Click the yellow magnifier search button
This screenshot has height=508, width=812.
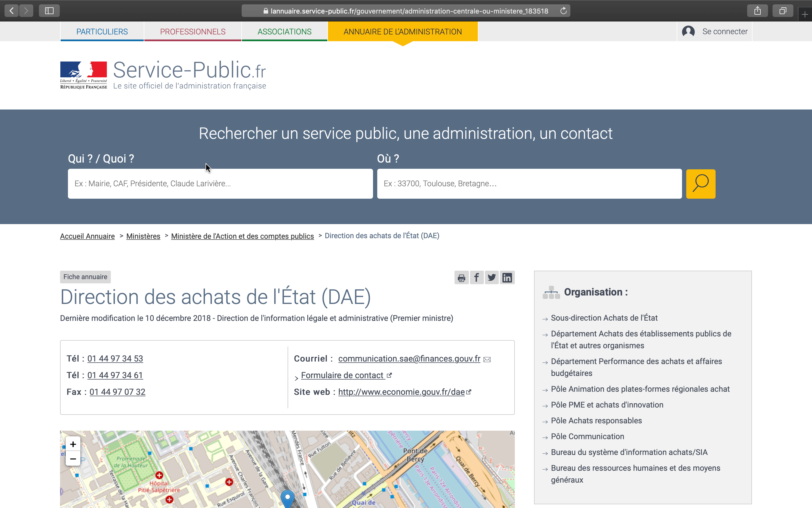click(x=701, y=184)
